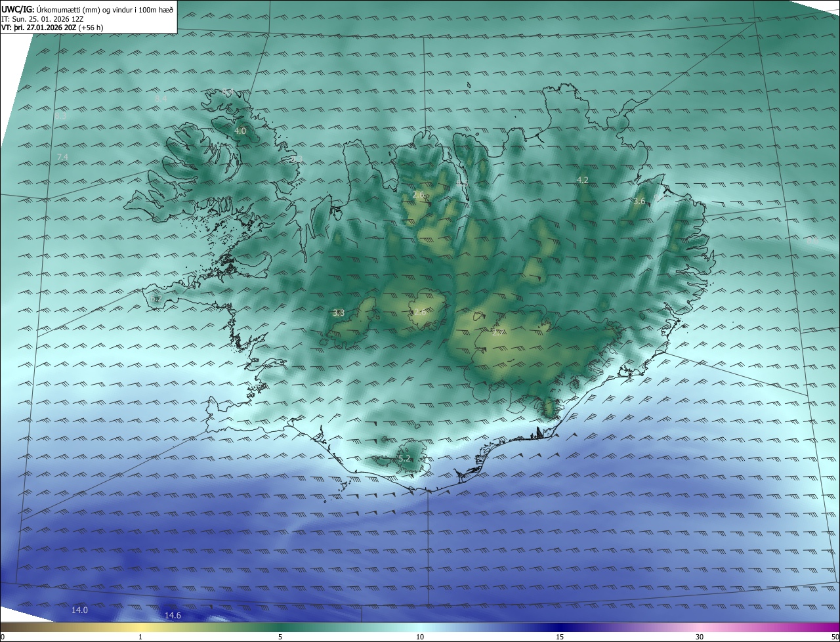
Task: Click the color scale tick label 1
Action: (x=140, y=637)
